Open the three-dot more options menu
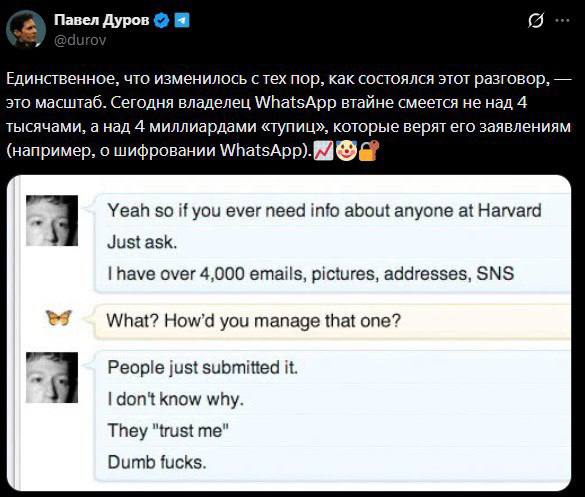This screenshot has width=585, height=497. coord(563,21)
